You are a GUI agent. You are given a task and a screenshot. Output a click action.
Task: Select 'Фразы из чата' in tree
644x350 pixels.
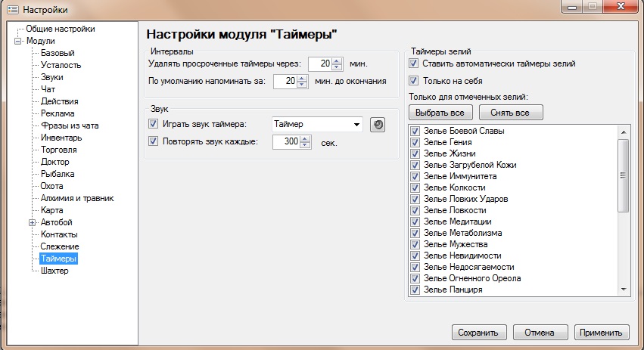[70, 125]
